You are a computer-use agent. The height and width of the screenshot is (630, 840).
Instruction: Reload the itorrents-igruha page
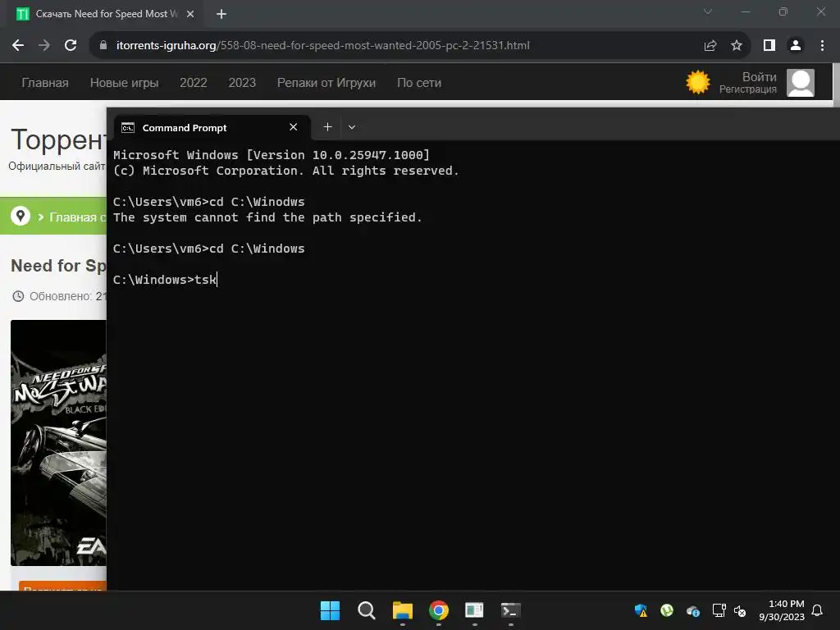[71, 46]
